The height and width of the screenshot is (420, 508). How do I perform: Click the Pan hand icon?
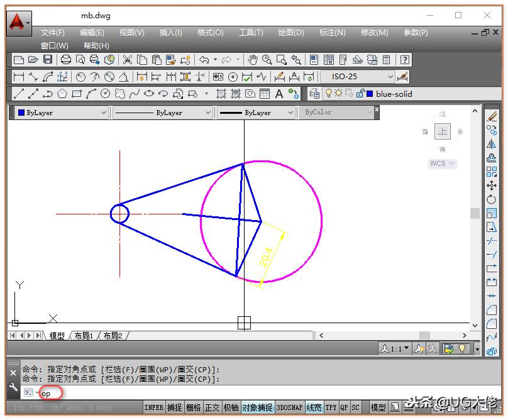point(252,60)
